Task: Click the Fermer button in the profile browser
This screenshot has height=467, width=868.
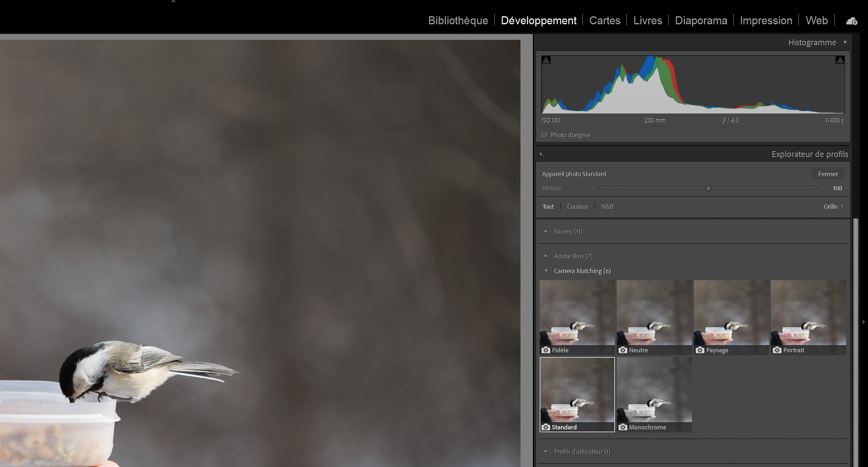Action: click(828, 174)
